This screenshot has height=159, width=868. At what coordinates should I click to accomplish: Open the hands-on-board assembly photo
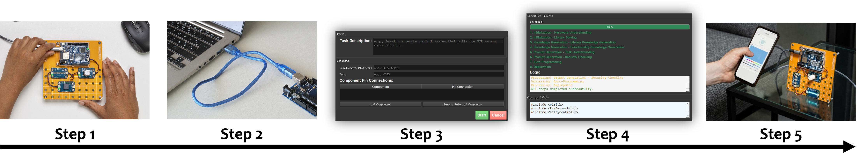pyautogui.click(x=74, y=70)
